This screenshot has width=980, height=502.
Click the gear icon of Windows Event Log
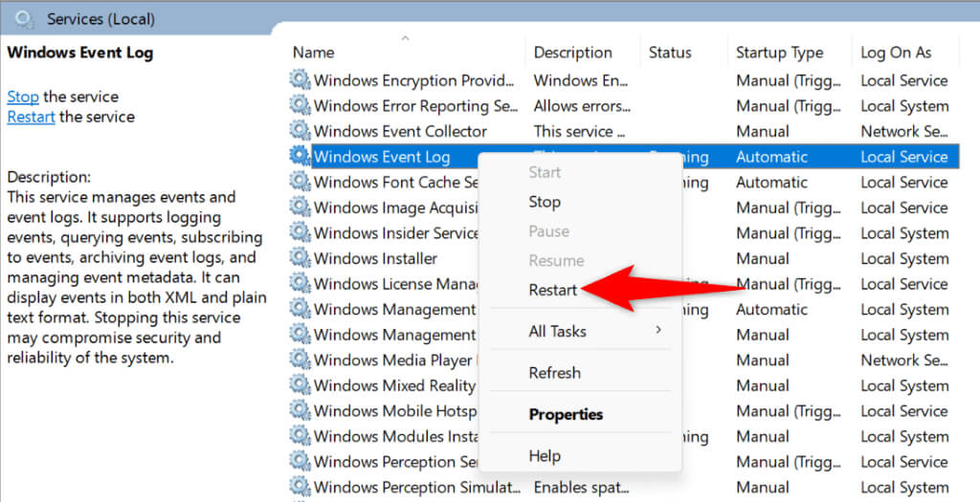click(300, 156)
